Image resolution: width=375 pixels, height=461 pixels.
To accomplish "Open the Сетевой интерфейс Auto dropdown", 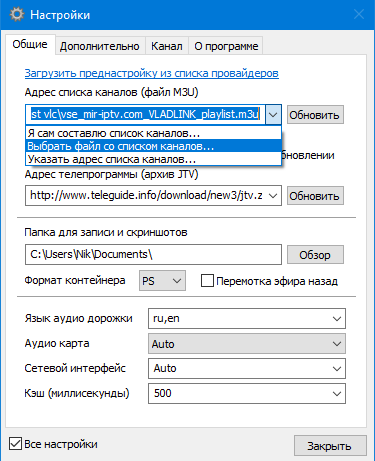I will [247, 368].
